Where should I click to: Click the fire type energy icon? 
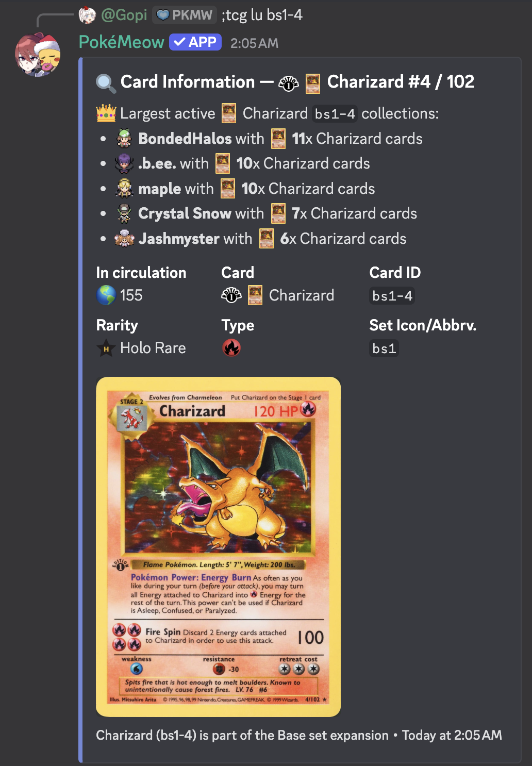(x=231, y=348)
